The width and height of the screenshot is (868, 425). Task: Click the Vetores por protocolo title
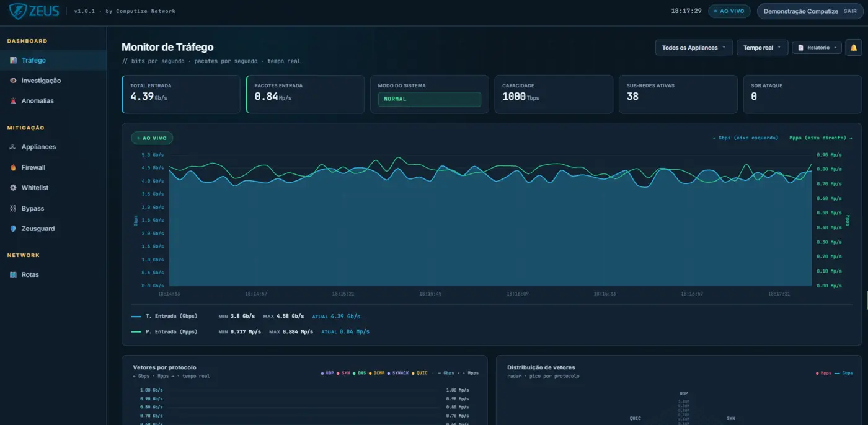(x=164, y=367)
